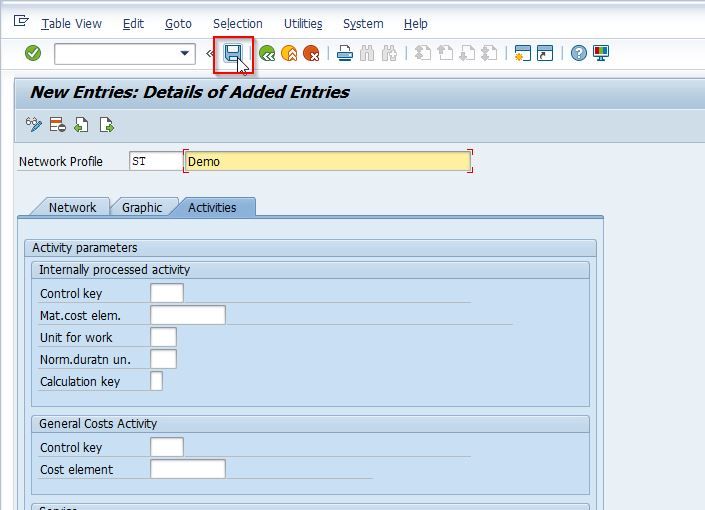Click the Unit for work input field

click(163, 337)
